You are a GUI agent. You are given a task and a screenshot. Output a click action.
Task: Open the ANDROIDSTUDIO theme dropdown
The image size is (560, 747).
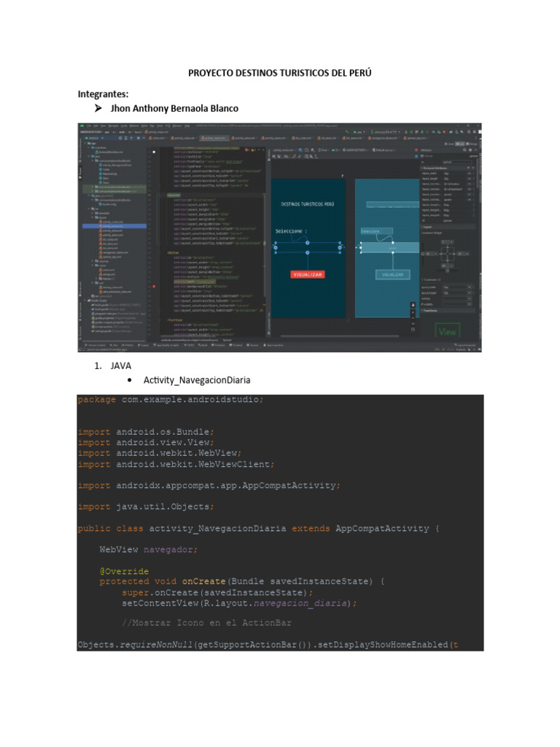(x=355, y=150)
